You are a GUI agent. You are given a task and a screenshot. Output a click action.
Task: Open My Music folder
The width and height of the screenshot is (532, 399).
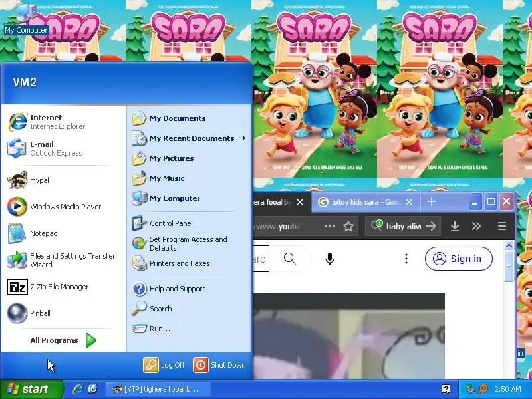tap(190, 178)
